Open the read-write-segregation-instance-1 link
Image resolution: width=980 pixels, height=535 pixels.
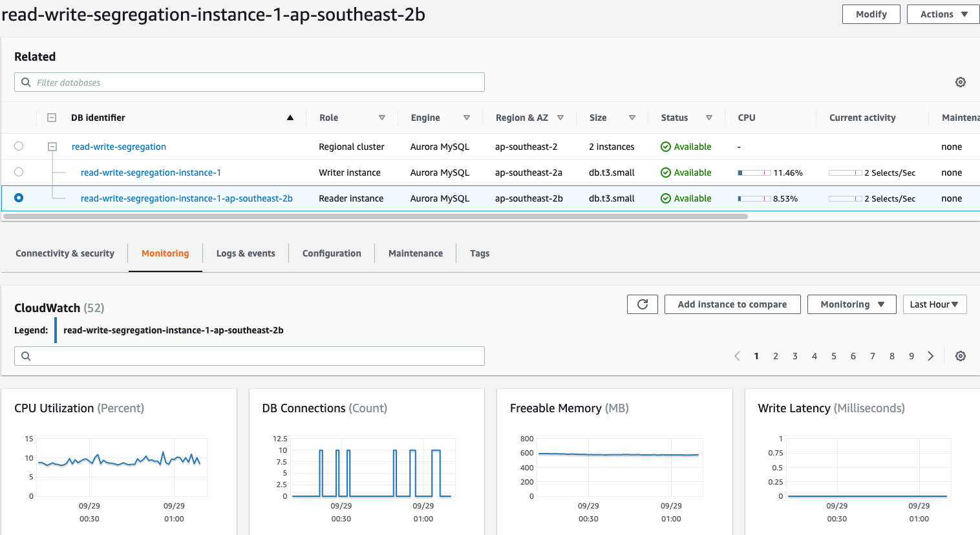tap(151, 173)
